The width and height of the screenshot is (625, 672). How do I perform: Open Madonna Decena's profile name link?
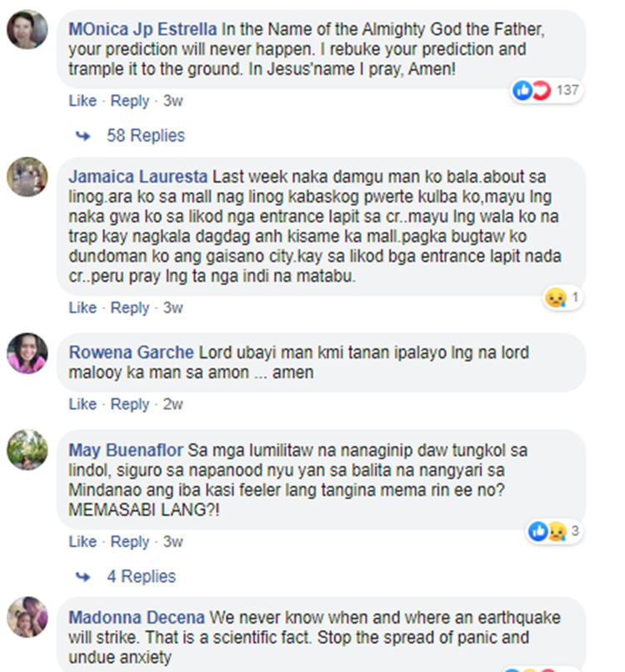pyautogui.click(x=137, y=618)
